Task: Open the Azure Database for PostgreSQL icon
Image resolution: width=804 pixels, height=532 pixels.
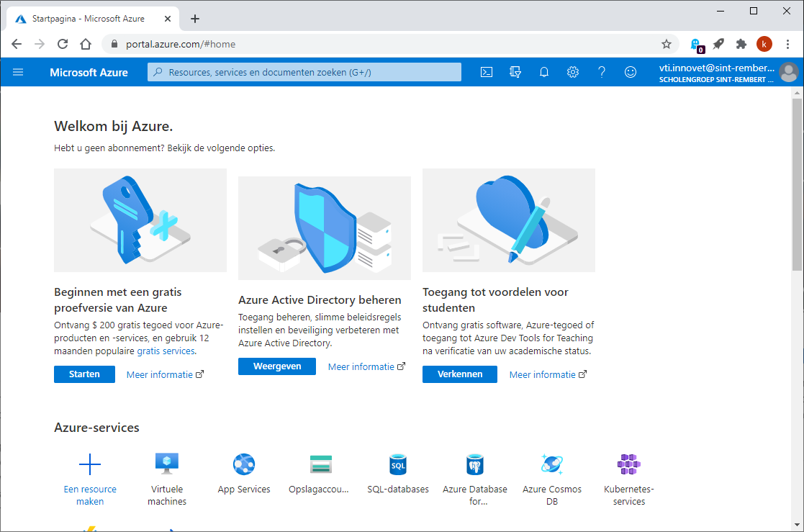Action: pos(475,465)
